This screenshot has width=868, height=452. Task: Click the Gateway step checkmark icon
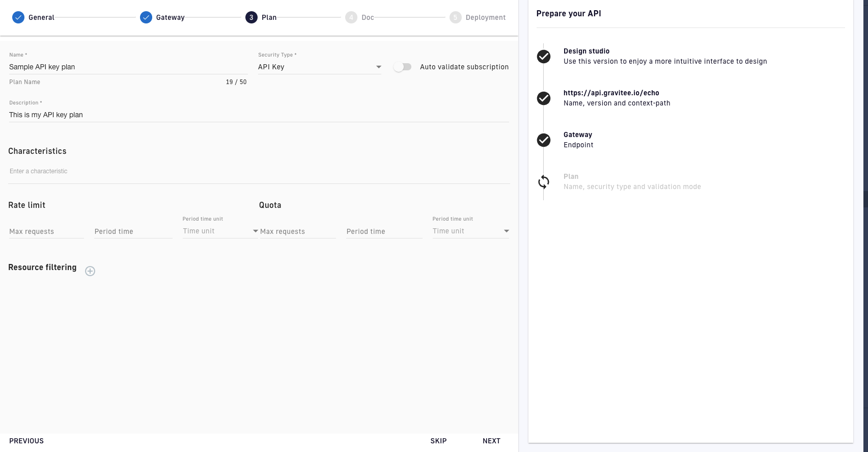click(146, 17)
